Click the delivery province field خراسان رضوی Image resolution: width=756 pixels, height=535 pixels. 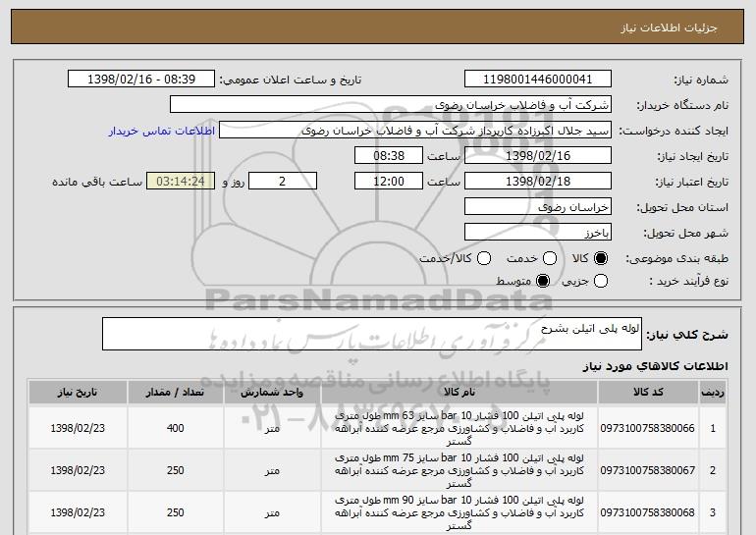(x=538, y=207)
